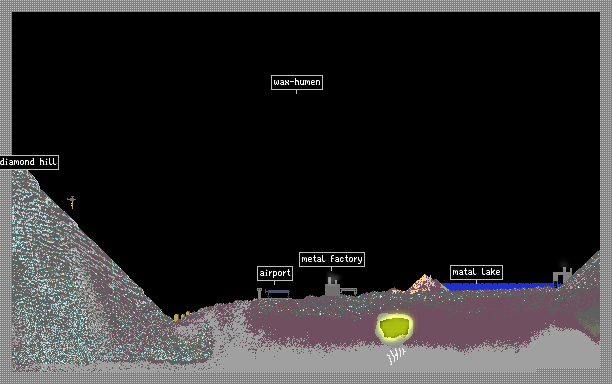Click the airport control tower
The image size is (612, 384).
pyautogui.click(x=259, y=293)
